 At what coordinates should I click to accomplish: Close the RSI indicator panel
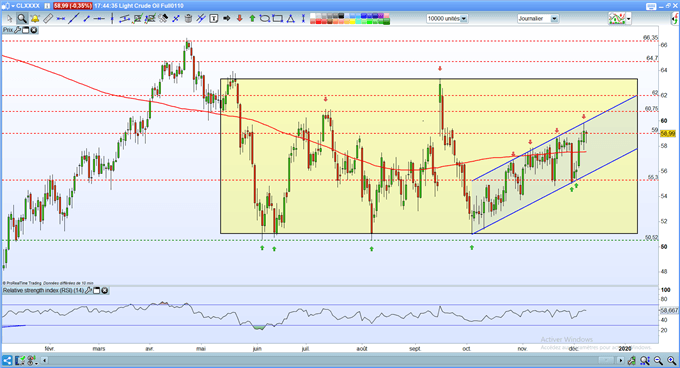tap(105, 290)
